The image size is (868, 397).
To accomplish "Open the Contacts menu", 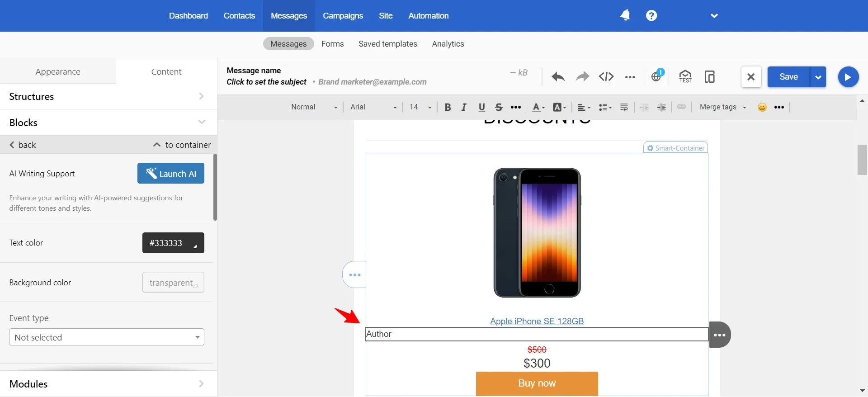I will click(x=239, y=16).
